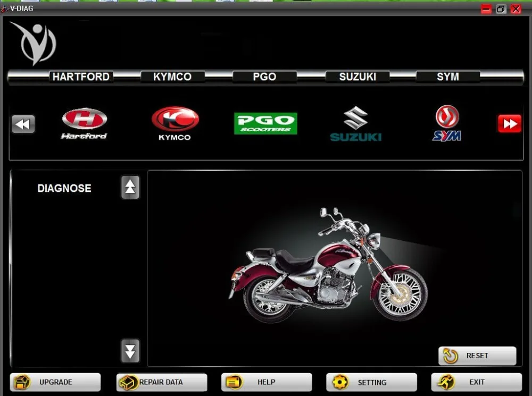
Task: Click the V-DIAG logo at top left
Action: [x=33, y=44]
